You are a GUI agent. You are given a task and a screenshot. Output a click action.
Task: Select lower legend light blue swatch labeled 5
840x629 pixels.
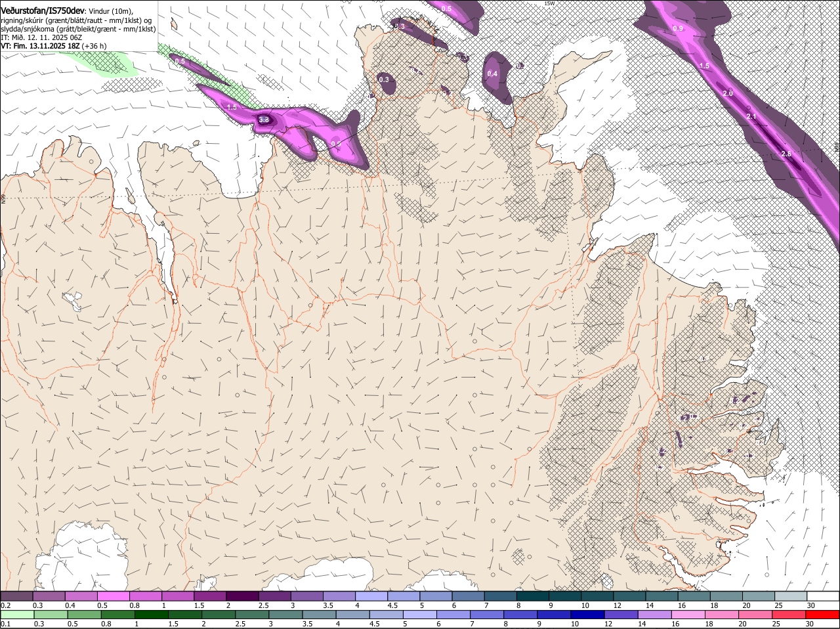420,615
